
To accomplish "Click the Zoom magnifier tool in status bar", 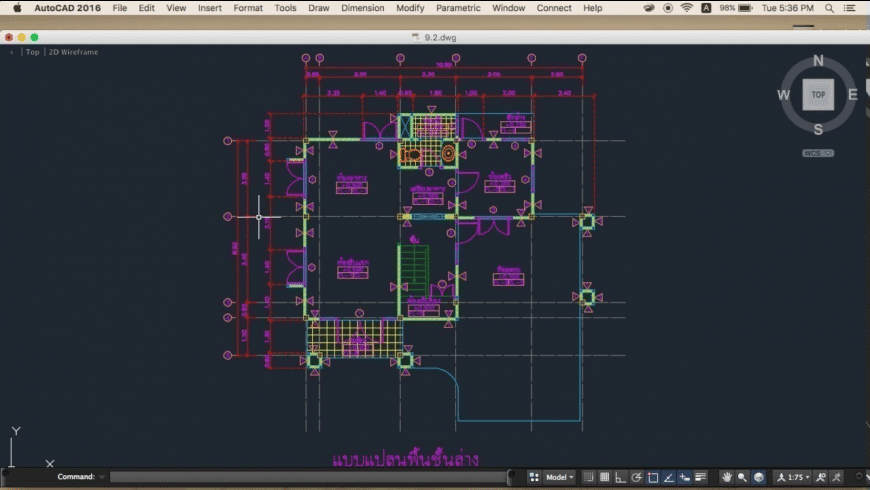I will [x=743, y=478].
